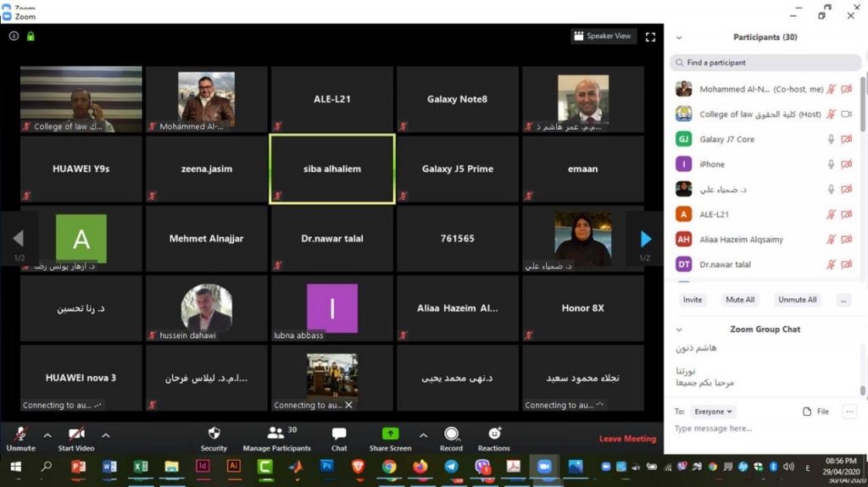Collapse the Zoom Group Chat chevron
Screen dimensions: 868x487
click(679, 329)
